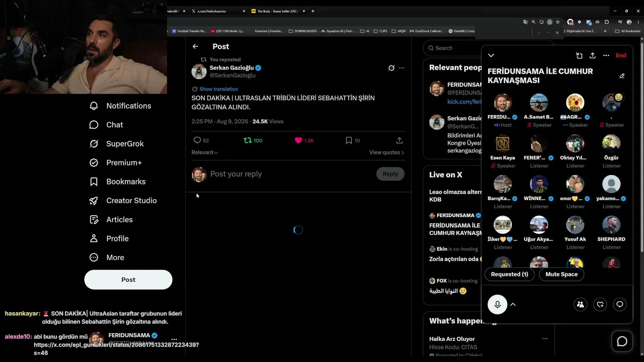The width and height of the screenshot is (644, 362).
Task: Expand the More menu in the sidebar
Action: pos(107,257)
